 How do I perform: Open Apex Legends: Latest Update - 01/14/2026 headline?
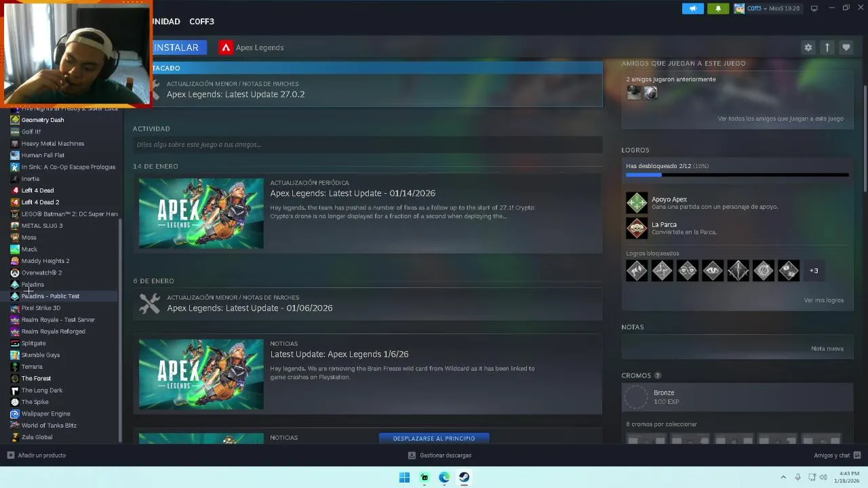point(353,193)
